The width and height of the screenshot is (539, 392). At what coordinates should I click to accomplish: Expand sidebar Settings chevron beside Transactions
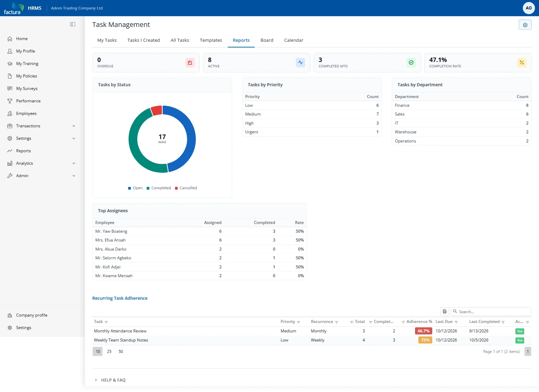[x=74, y=138]
